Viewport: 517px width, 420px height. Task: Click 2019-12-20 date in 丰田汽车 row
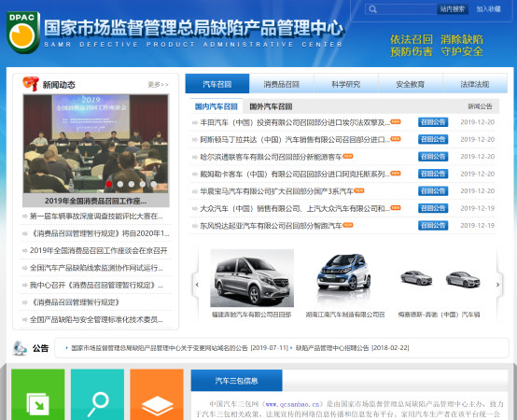(478, 122)
